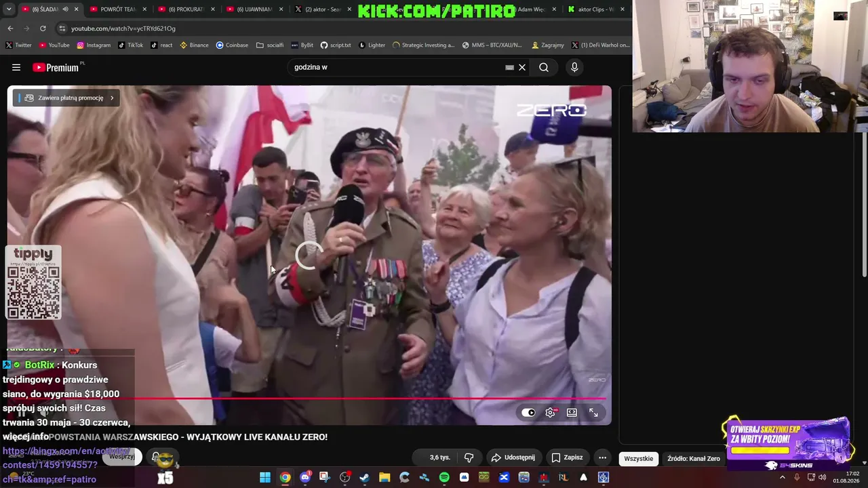Click the address bar URL

[123, 28]
